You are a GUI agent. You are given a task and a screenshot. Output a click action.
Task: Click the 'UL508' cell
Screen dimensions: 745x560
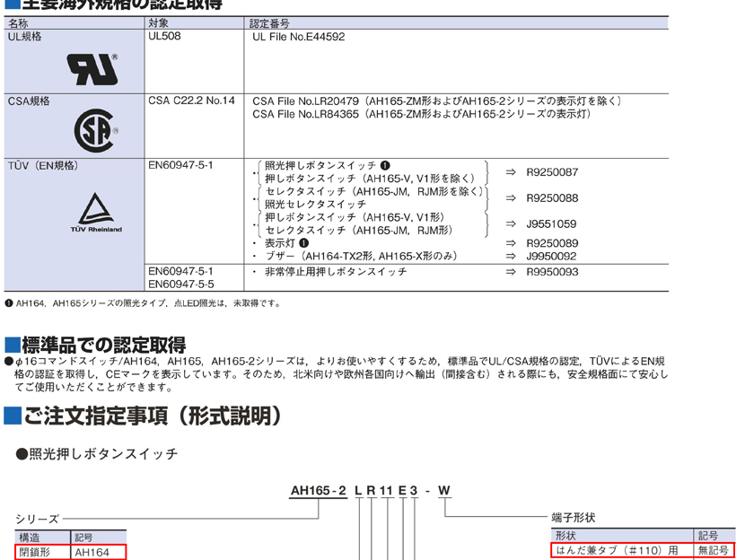click(x=164, y=36)
